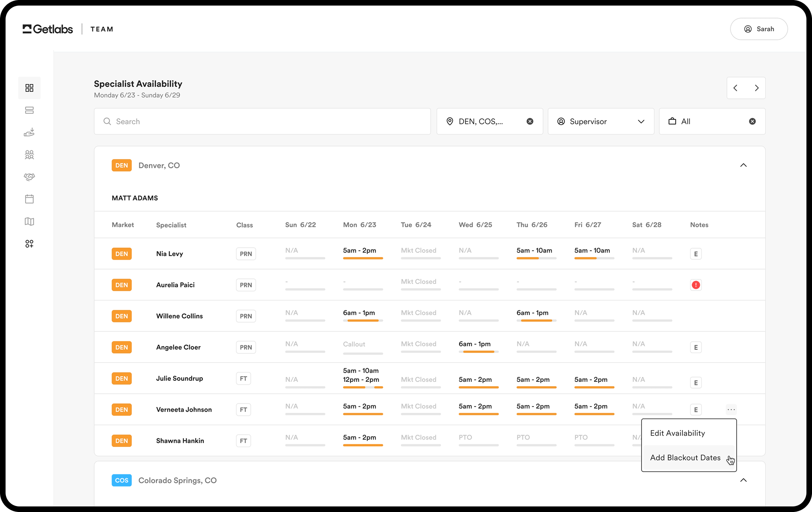812x512 pixels.
Task: Open Julie Soundrup's E note badge
Action: (x=696, y=383)
